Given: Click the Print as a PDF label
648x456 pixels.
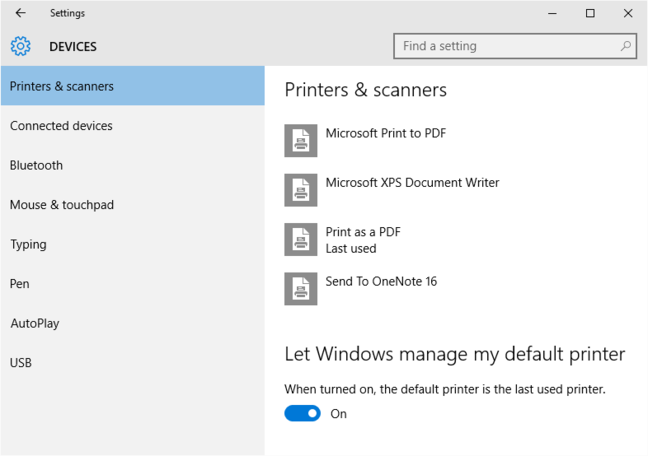Looking at the screenshot, I should (x=363, y=232).
